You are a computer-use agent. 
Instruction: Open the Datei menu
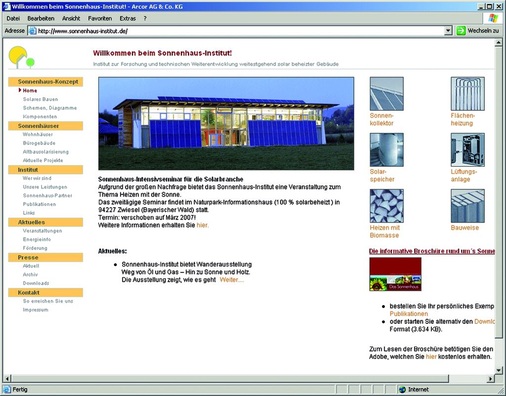tap(13, 18)
